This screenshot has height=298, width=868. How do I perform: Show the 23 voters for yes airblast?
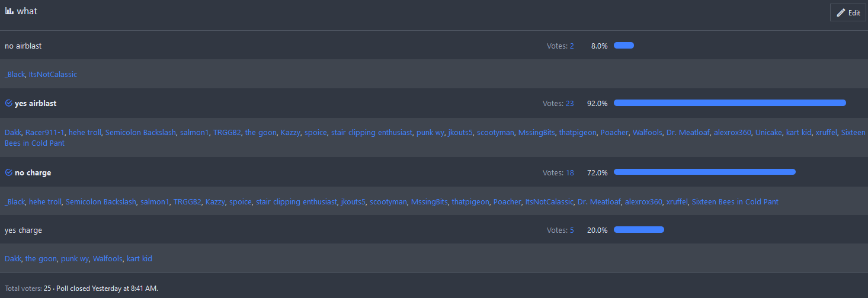pos(569,103)
